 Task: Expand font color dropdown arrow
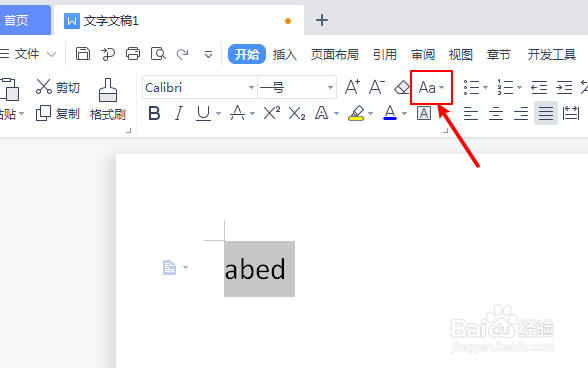[404, 113]
